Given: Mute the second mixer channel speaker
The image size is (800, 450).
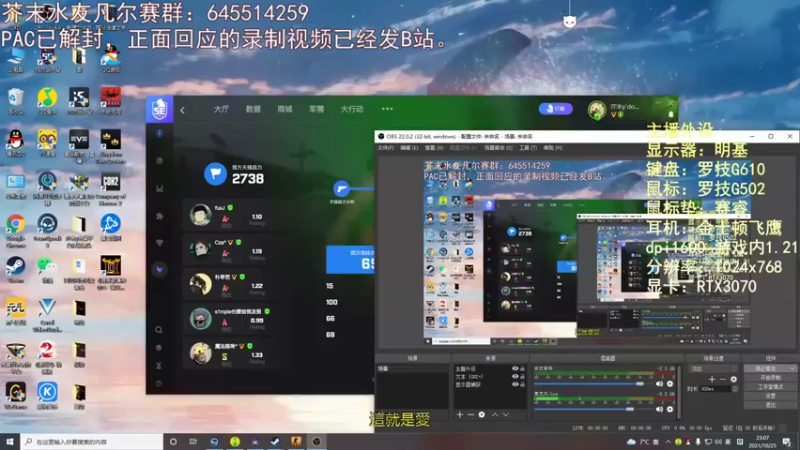Looking at the screenshot, I should 659,409.
